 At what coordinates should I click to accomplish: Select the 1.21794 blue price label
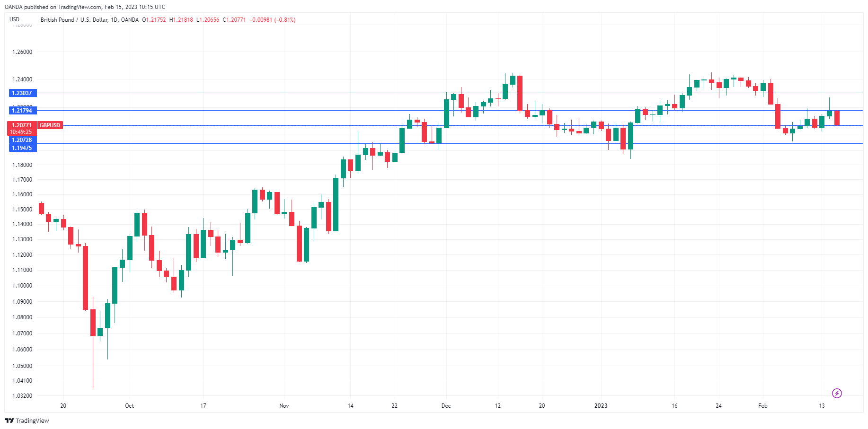pyautogui.click(x=22, y=111)
